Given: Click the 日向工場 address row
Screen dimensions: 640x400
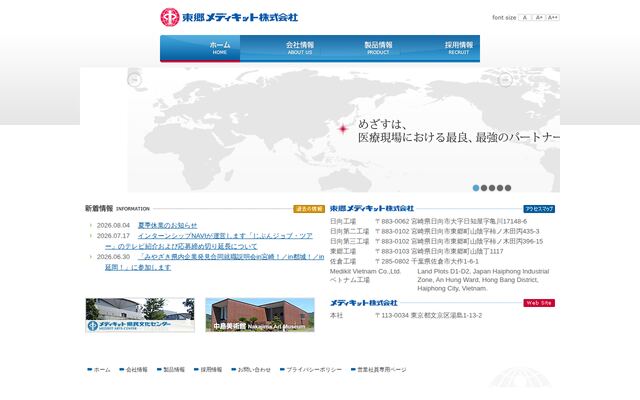Looking at the screenshot, I should click(429, 221).
